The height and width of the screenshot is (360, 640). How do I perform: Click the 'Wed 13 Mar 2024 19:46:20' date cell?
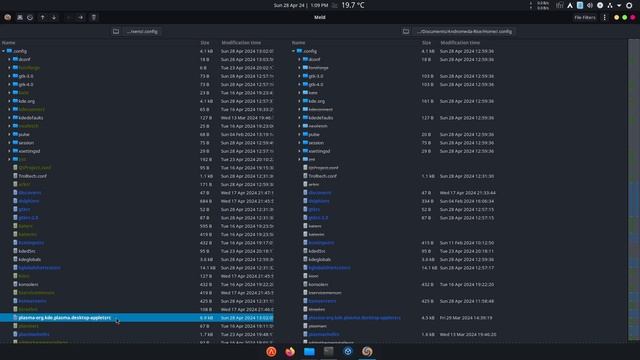tap(468, 334)
